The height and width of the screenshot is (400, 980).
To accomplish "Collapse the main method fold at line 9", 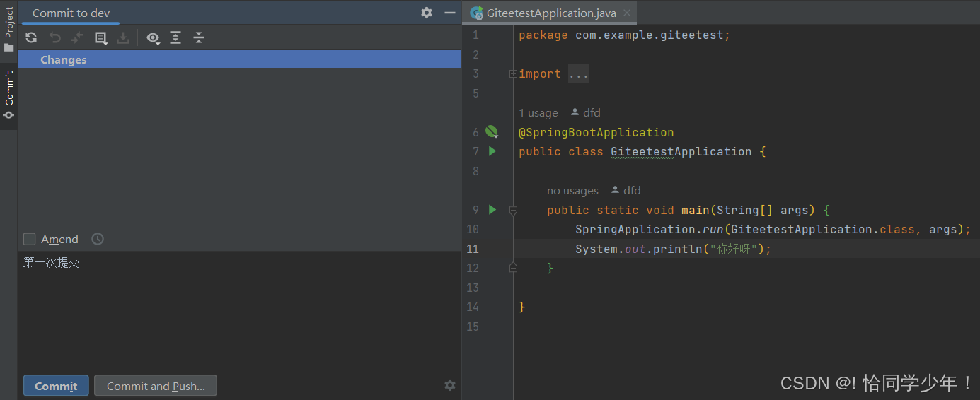I will 513,210.
